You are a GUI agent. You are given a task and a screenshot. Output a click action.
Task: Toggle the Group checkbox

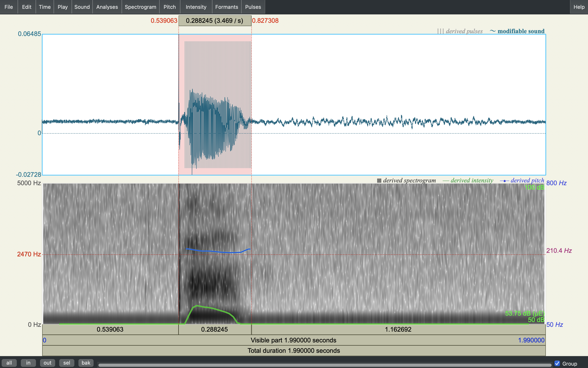click(x=557, y=363)
